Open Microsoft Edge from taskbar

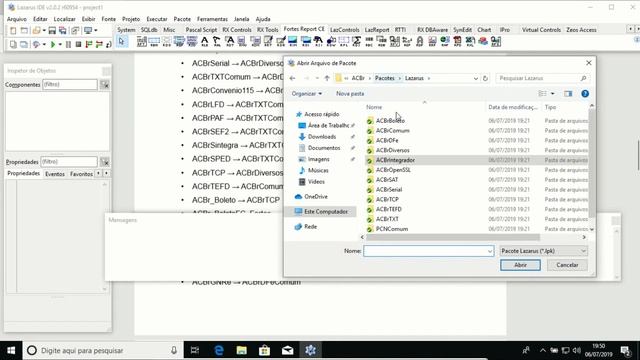tap(219, 350)
